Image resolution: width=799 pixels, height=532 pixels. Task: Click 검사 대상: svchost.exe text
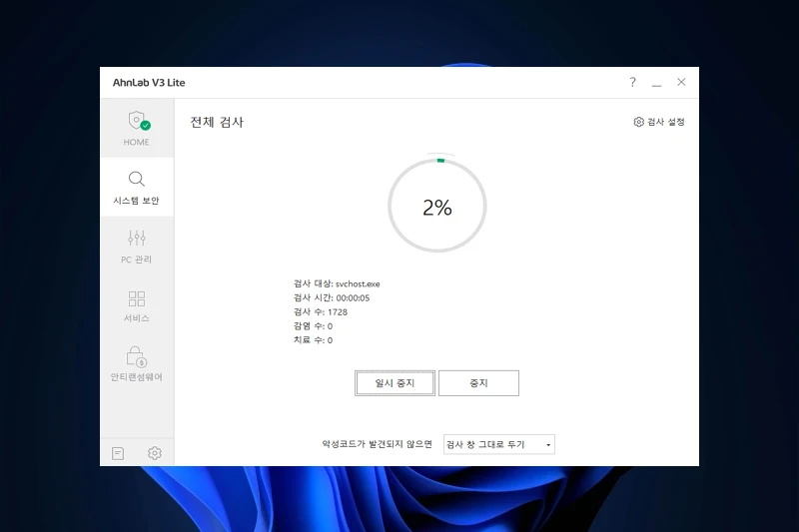click(337, 283)
